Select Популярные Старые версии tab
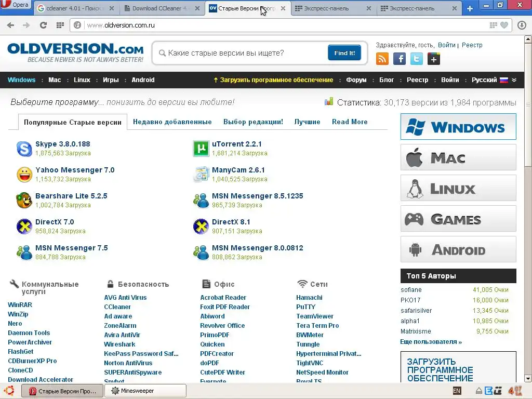 [73, 122]
